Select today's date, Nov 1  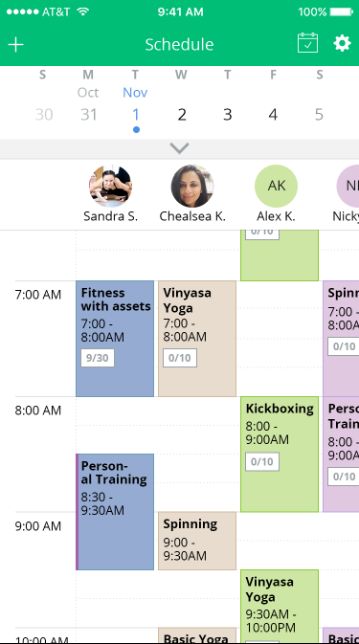point(136,115)
